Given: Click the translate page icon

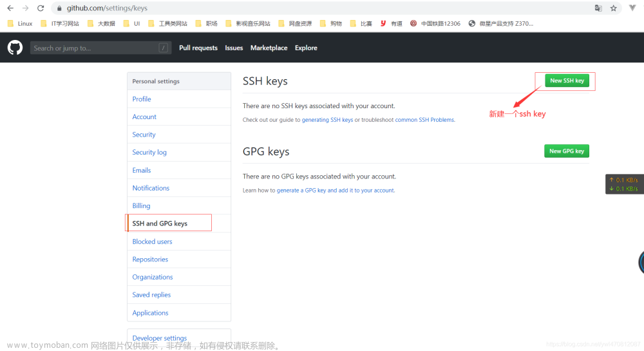Looking at the screenshot, I should point(598,8).
